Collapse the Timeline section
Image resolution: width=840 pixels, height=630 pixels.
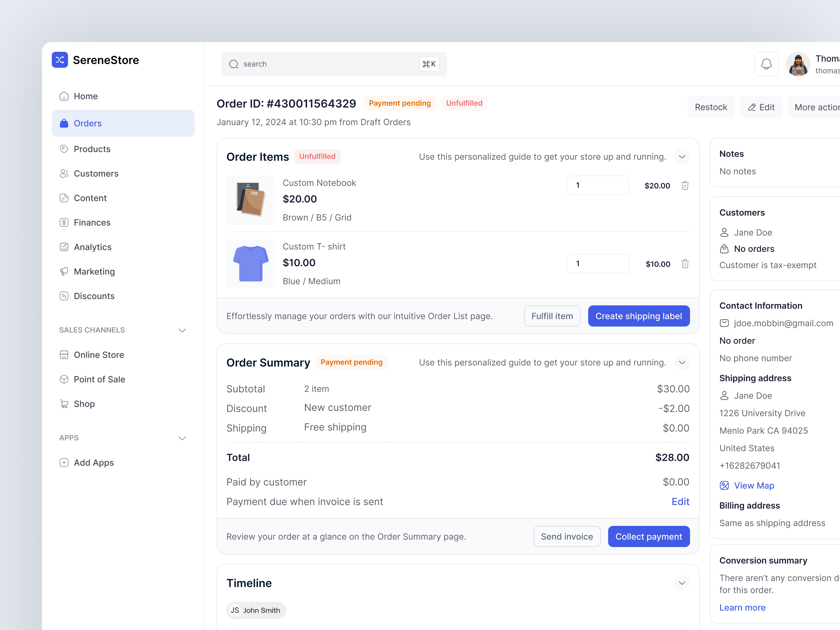682,583
